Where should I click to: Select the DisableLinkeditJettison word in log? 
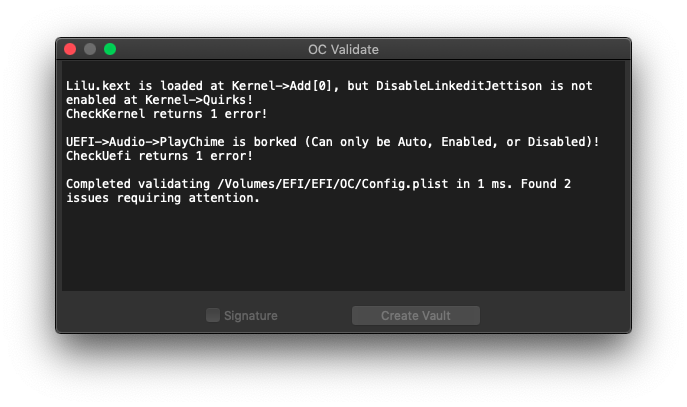(x=459, y=85)
